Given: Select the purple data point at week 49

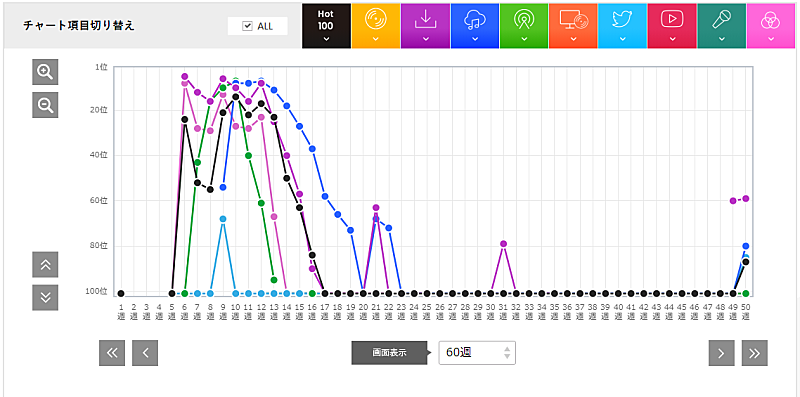Looking at the screenshot, I should pos(733,201).
